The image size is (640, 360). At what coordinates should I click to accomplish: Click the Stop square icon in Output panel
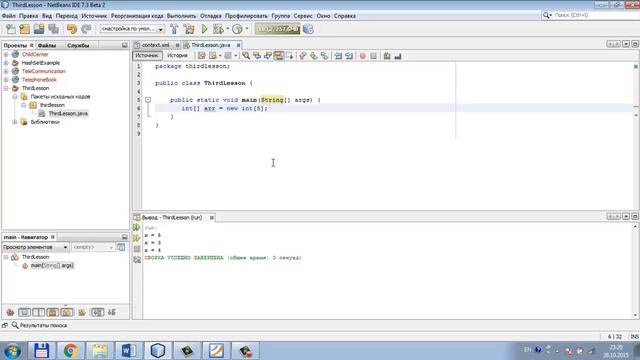pos(137,249)
